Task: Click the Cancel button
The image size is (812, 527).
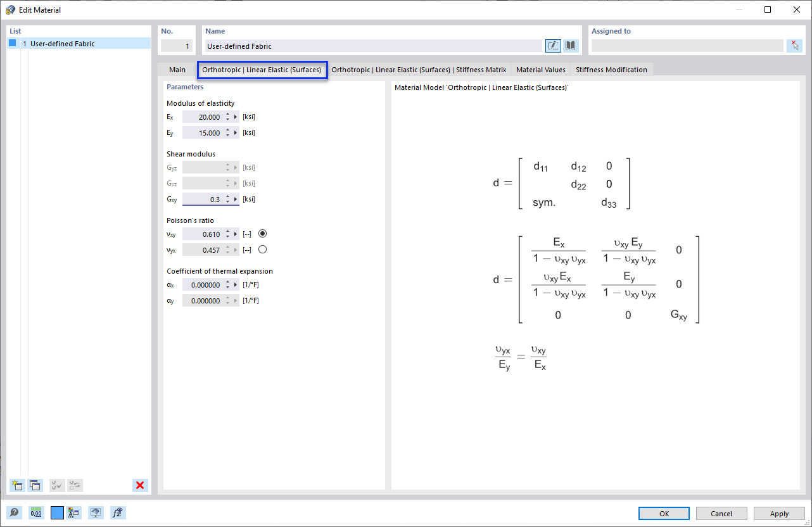Action: (x=721, y=514)
